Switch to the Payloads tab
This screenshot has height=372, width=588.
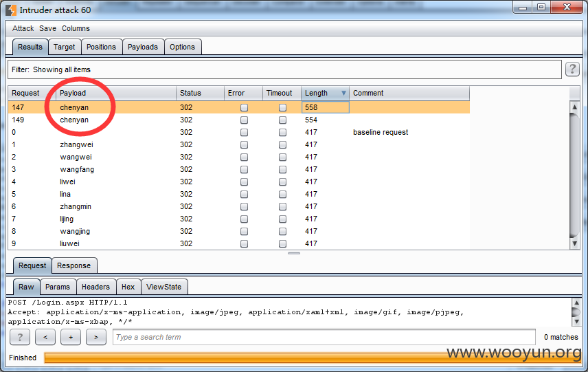point(142,47)
